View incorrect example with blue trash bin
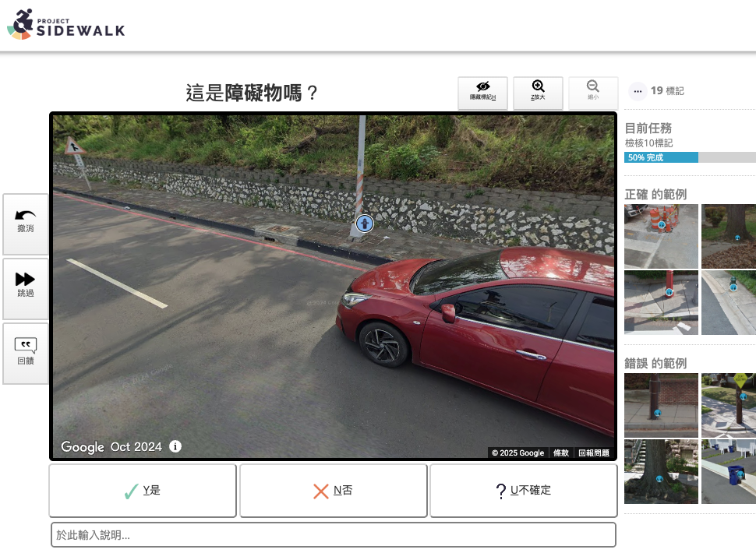Image resolution: width=756 pixels, height=560 pixels. 728,471
